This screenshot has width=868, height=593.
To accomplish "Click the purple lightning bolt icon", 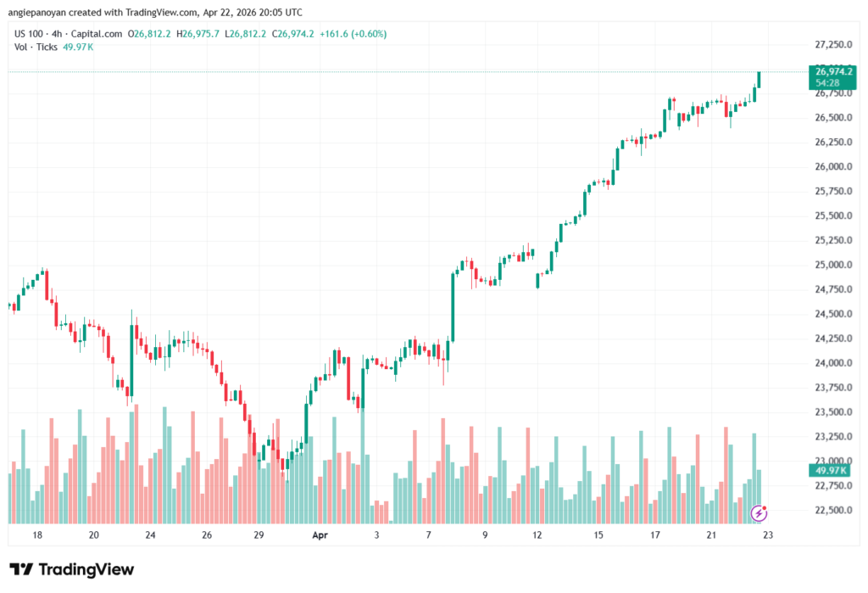I will coord(760,512).
